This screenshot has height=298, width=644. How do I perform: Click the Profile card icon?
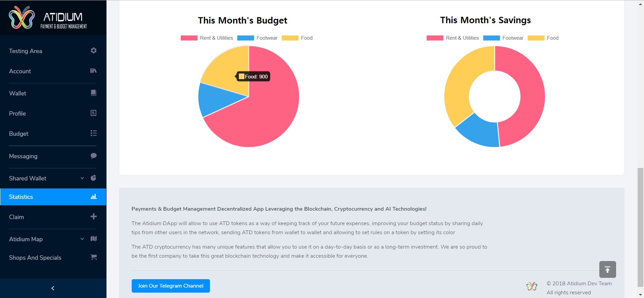[94, 113]
